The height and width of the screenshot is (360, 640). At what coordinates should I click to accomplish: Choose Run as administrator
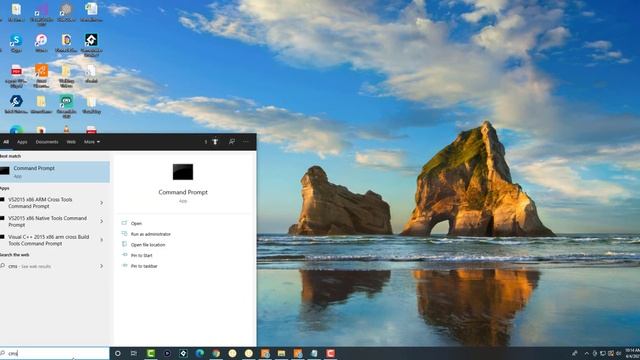click(x=151, y=234)
